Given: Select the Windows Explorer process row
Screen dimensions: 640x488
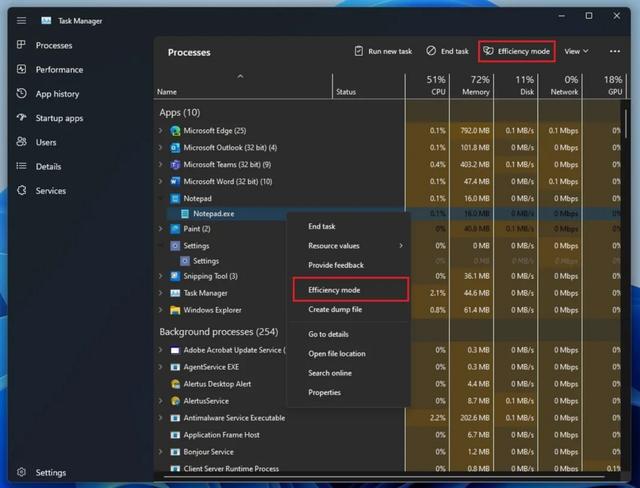Looking at the screenshot, I should tap(212, 310).
